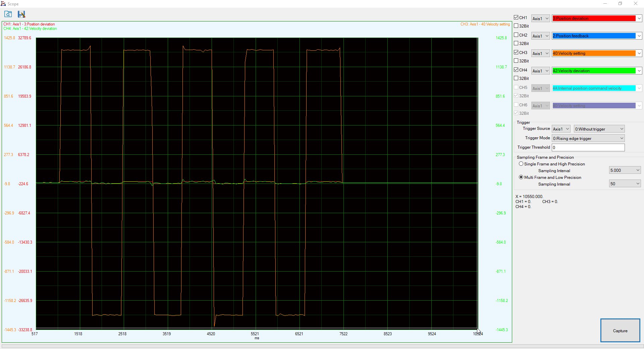Open a saved waveform file icon

click(8, 14)
